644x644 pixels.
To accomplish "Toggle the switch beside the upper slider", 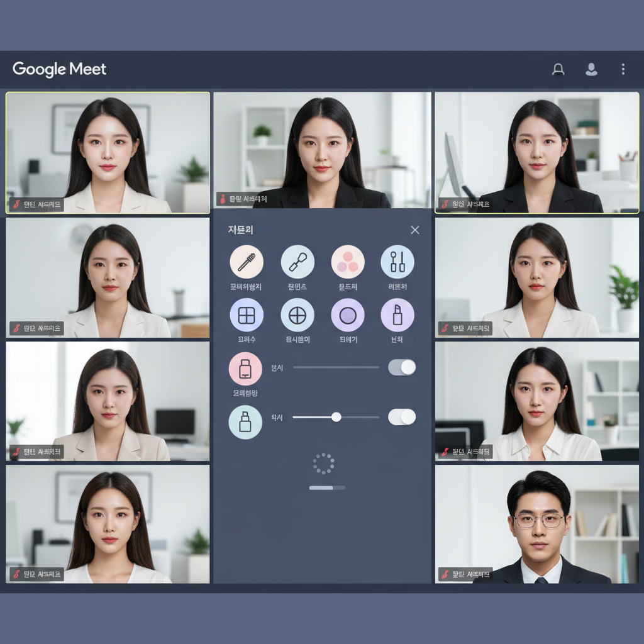I will [x=402, y=367].
